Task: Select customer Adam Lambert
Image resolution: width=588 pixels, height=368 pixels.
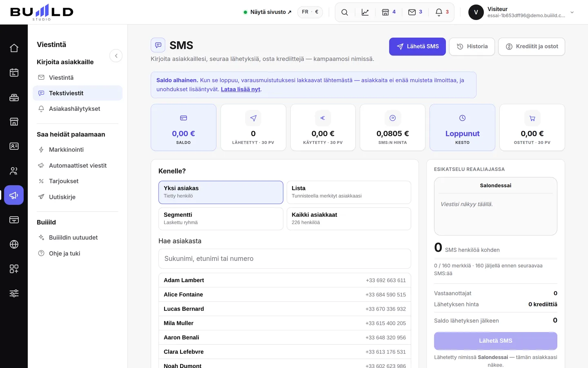Action: (x=285, y=280)
